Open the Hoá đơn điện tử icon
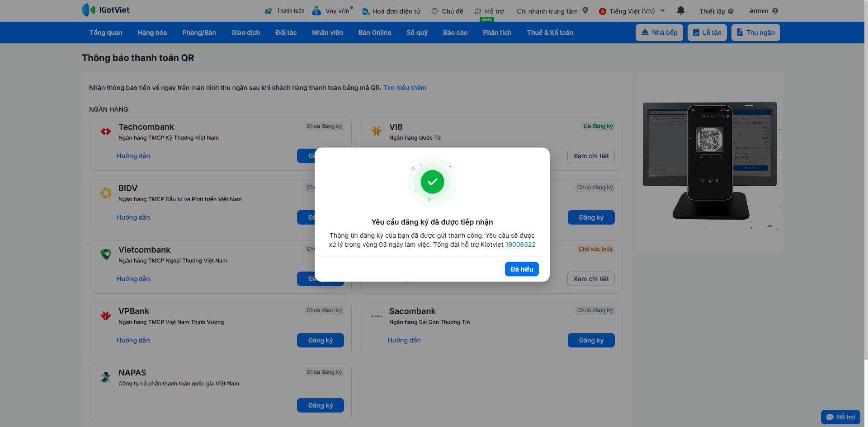The image size is (868, 427). coord(366,11)
